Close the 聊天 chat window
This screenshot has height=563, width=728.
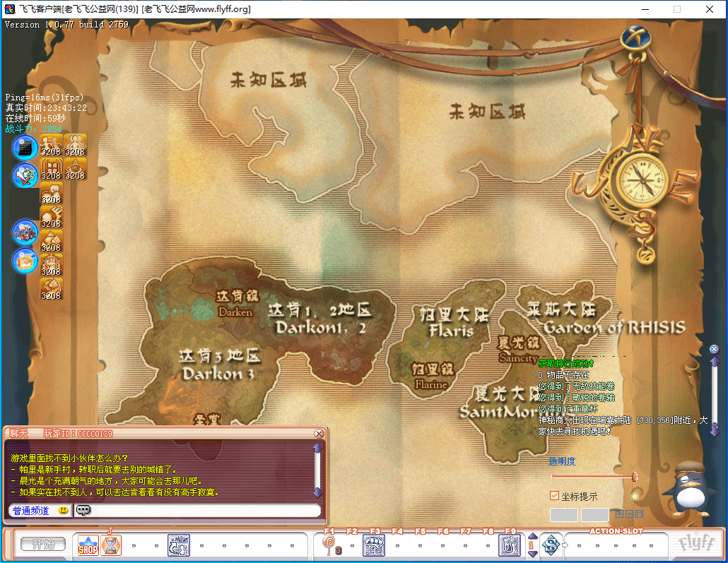click(319, 433)
